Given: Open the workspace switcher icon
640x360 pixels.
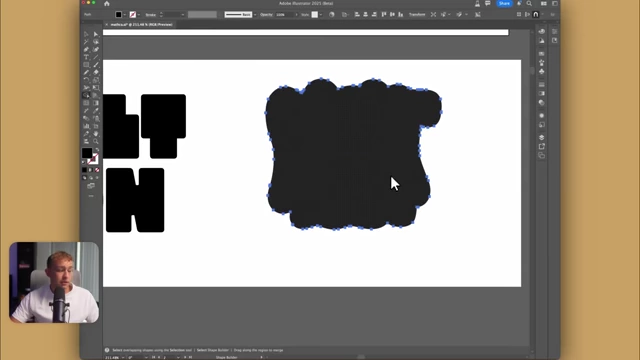Looking at the screenshot, I should pyautogui.click(x=544, y=4).
